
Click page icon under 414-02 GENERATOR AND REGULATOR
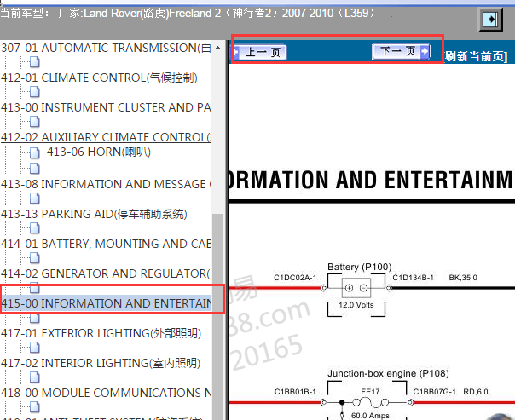point(34,288)
